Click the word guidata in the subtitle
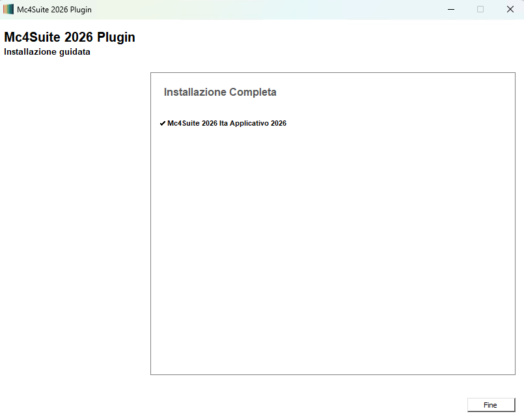 pyautogui.click(x=74, y=52)
